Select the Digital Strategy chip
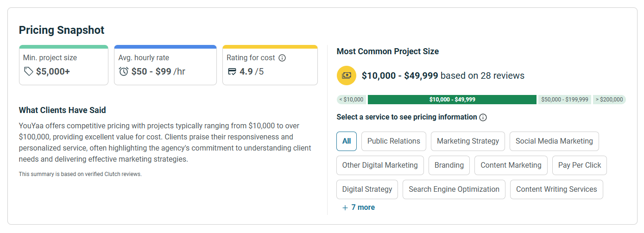 pos(367,189)
